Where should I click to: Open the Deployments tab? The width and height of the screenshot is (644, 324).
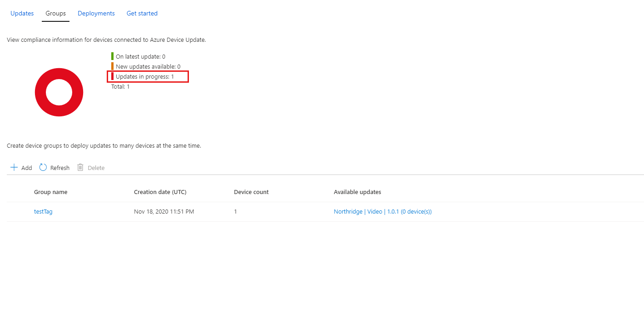pyautogui.click(x=96, y=13)
